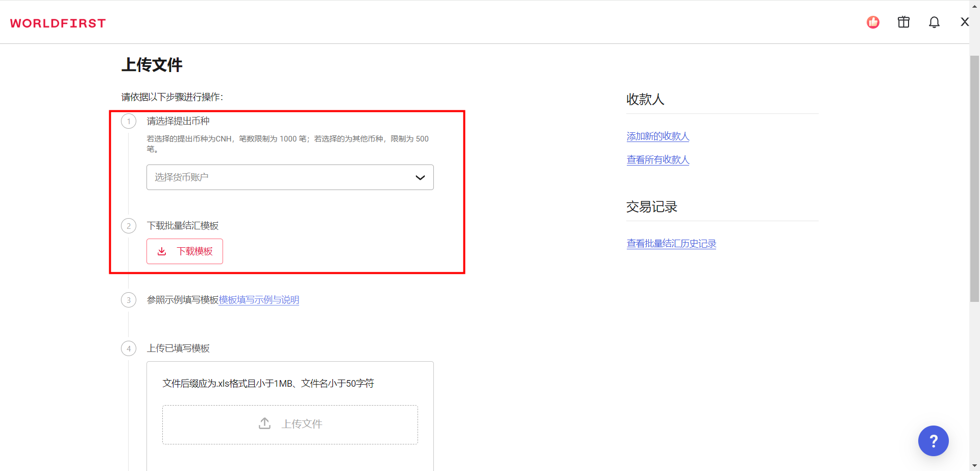Click the dashed 上传文件 upload area
The height and width of the screenshot is (471, 980).
point(290,424)
